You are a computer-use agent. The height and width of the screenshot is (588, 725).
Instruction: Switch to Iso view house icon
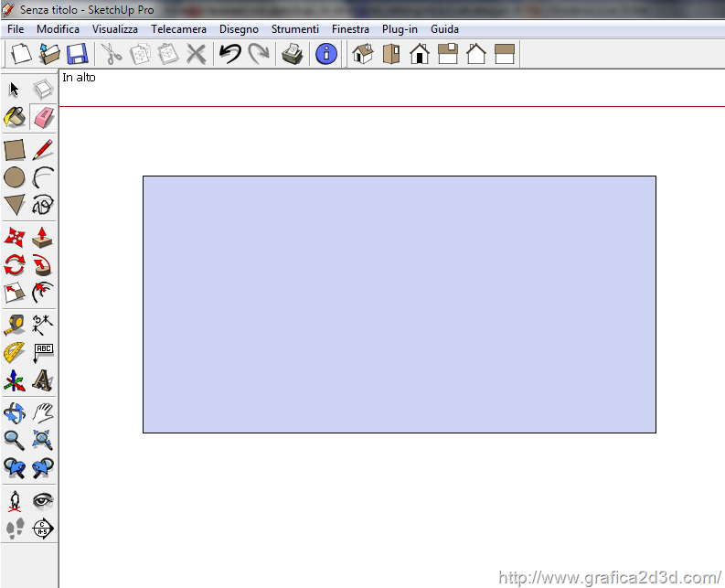pos(363,54)
